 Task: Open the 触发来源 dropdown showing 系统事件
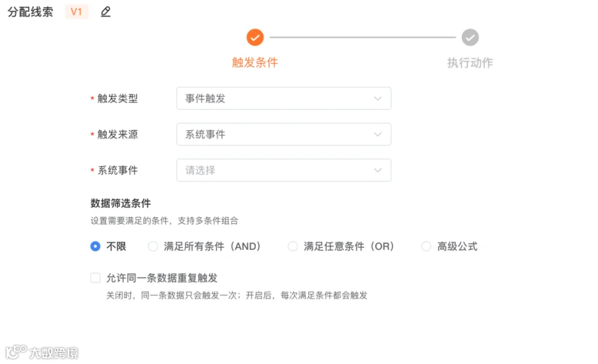coord(284,134)
